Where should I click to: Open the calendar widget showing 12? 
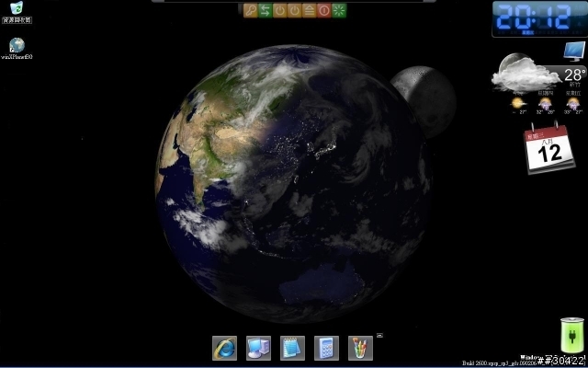coord(549,148)
